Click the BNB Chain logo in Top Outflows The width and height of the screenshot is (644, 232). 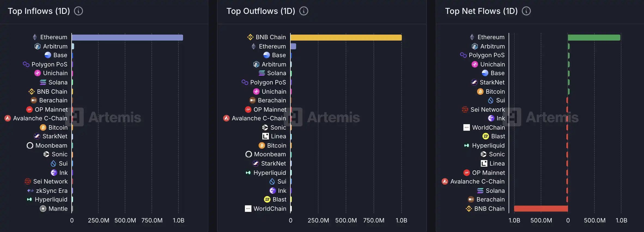[250, 37]
